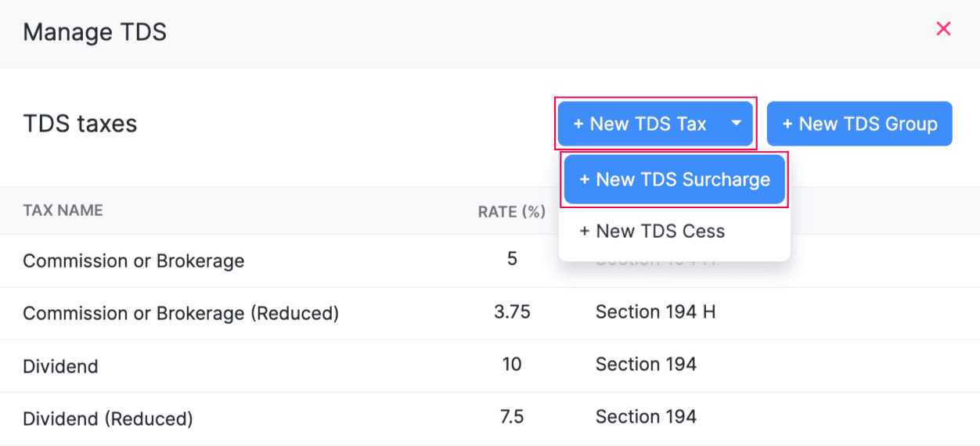Image resolution: width=980 pixels, height=446 pixels.
Task: Select New TDS Surcharge from the menu
Action: (675, 180)
